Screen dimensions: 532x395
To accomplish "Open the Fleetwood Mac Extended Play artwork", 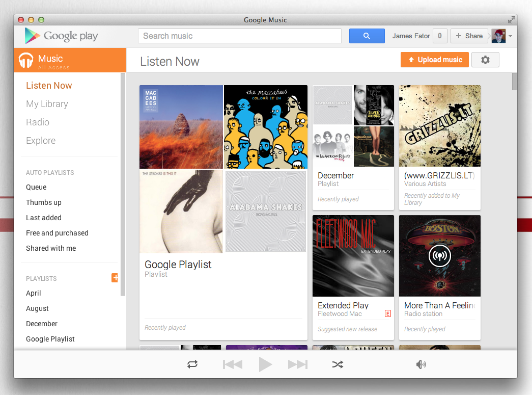I will coord(353,256).
